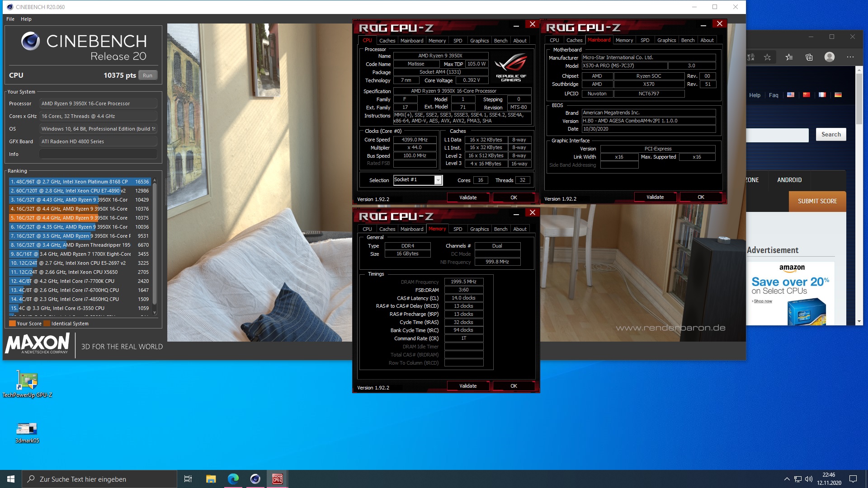Click the SUBMIT SCORE button
Viewport: 868px width, 488px height.
click(817, 202)
